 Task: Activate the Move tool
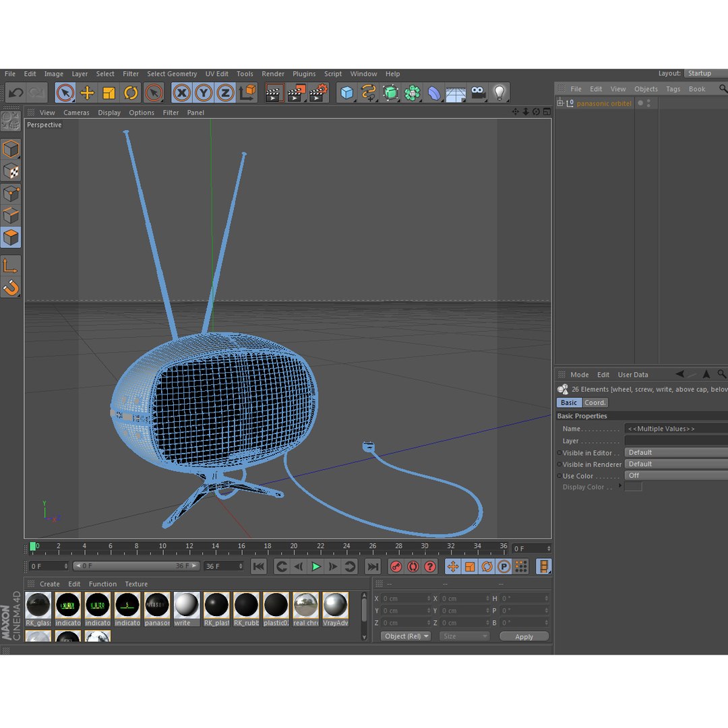(x=87, y=93)
